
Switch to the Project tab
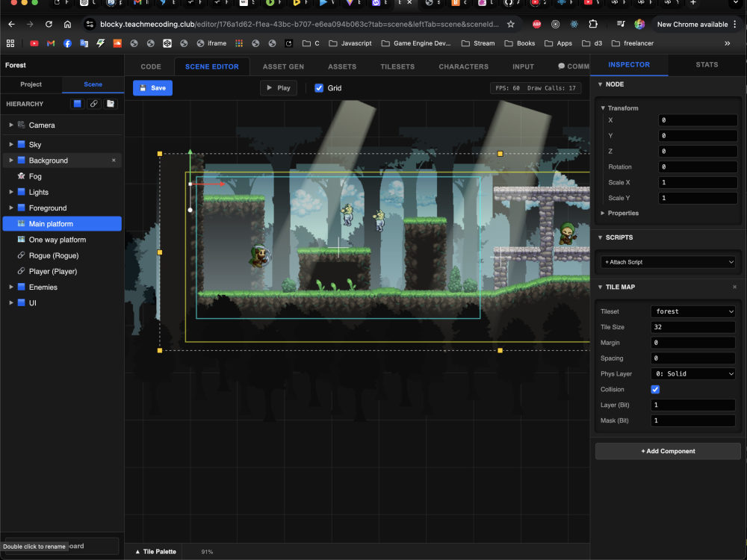pos(31,84)
